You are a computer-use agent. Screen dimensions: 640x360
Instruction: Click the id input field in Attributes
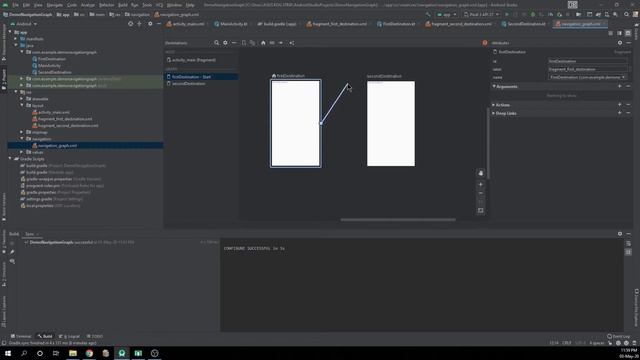coord(587,61)
